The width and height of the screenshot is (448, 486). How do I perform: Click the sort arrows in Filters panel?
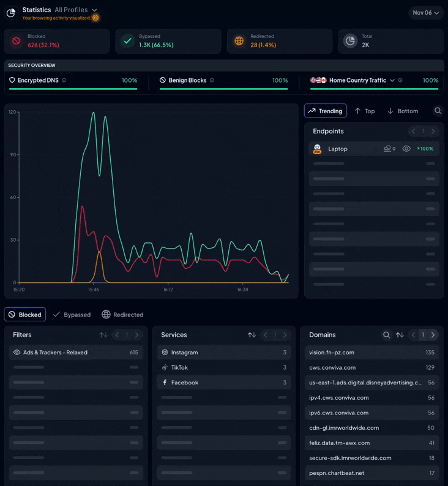point(103,335)
